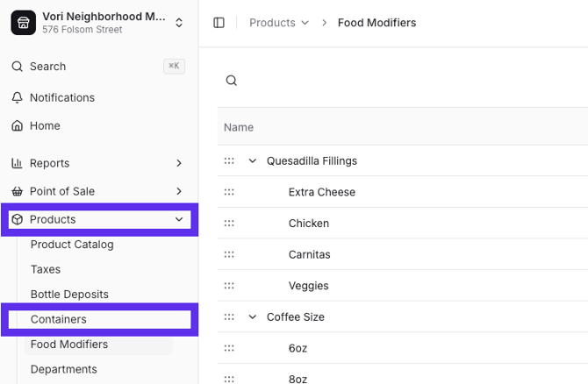Go to Containers page

(59, 319)
